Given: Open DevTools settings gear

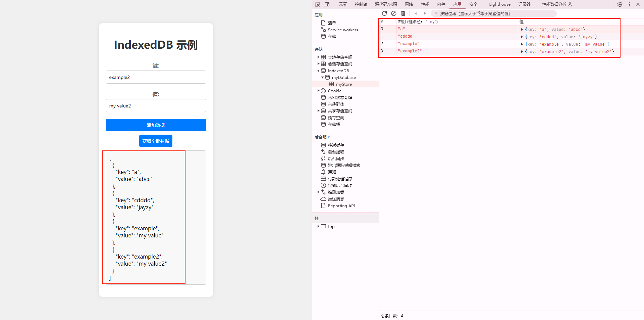Looking at the screenshot, I should coord(620,4).
